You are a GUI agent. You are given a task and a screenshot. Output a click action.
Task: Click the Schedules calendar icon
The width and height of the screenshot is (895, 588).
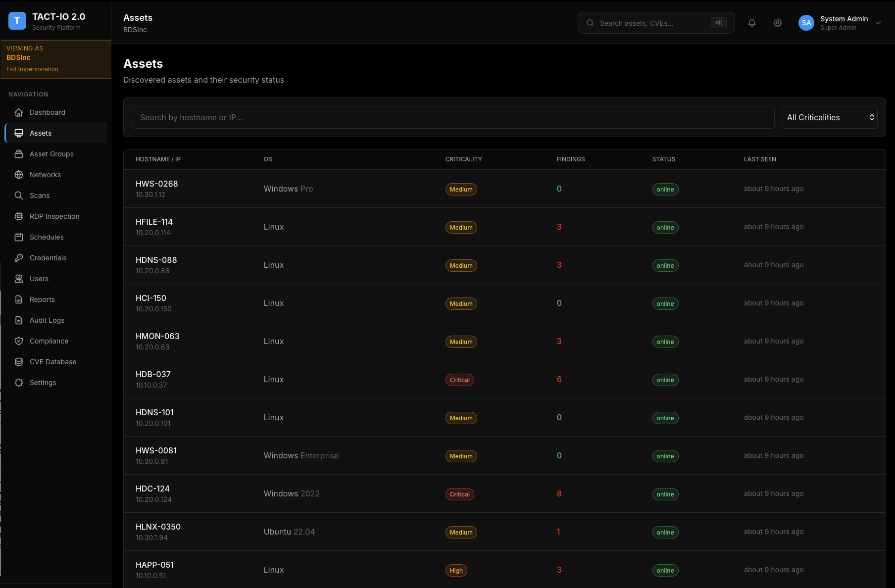(x=19, y=237)
